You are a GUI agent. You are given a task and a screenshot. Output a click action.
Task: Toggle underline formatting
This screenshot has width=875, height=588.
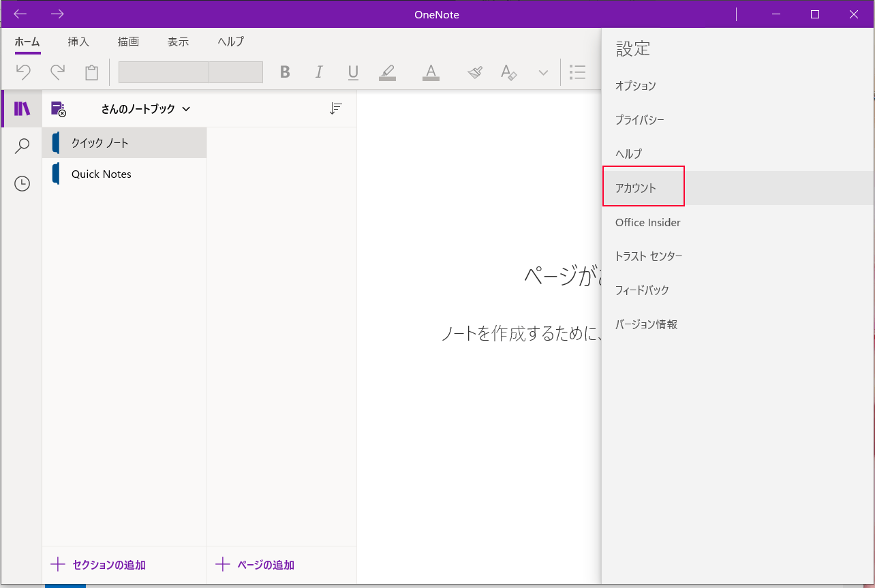353,72
